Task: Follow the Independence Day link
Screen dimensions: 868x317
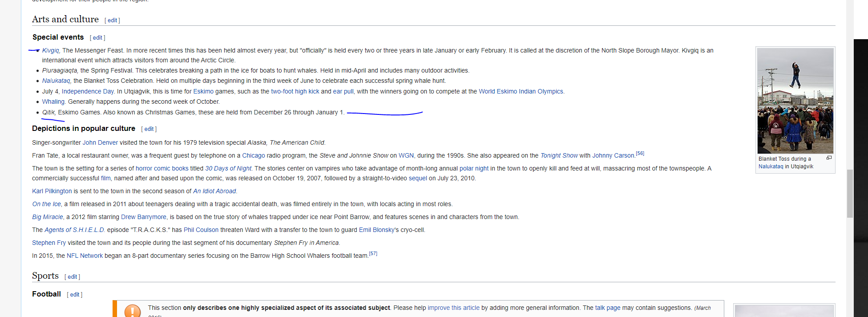Action: (88, 91)
